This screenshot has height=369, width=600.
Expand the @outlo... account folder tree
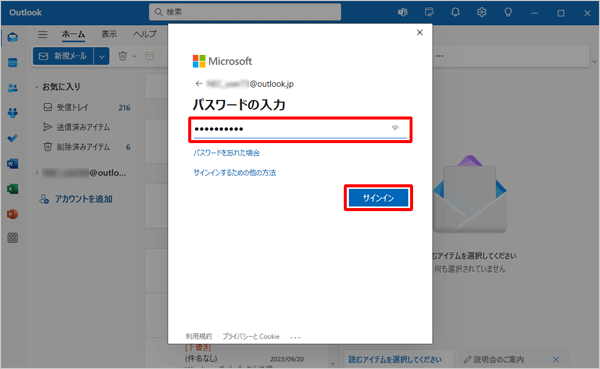tap(37, 173)
